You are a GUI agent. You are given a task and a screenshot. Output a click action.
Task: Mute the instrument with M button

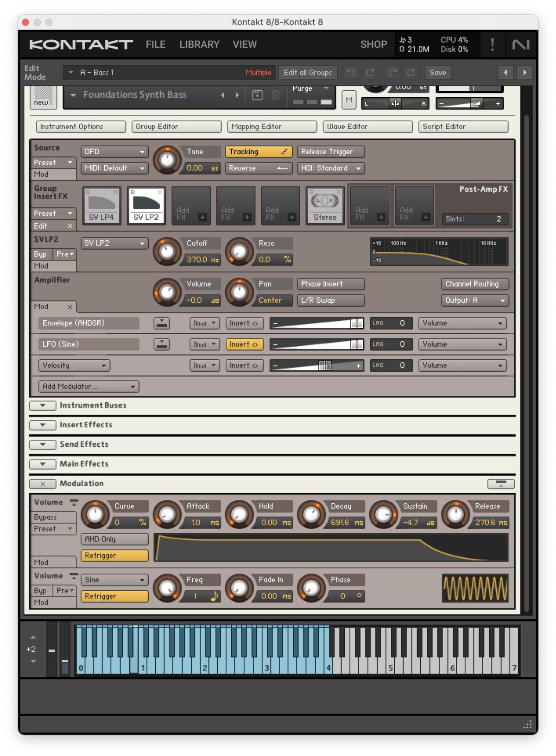click(x=349, y=100)
